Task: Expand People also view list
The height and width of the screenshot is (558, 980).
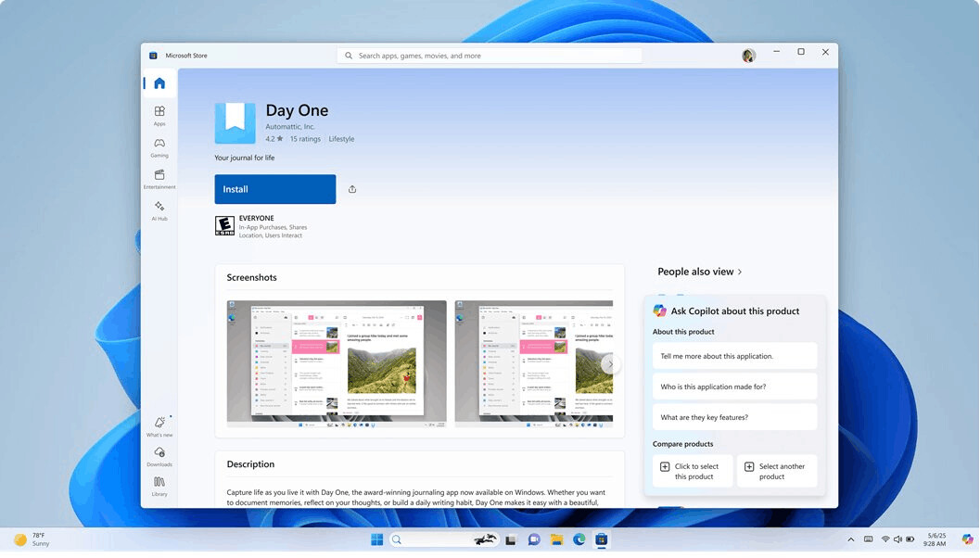Action: click(699, 272)
